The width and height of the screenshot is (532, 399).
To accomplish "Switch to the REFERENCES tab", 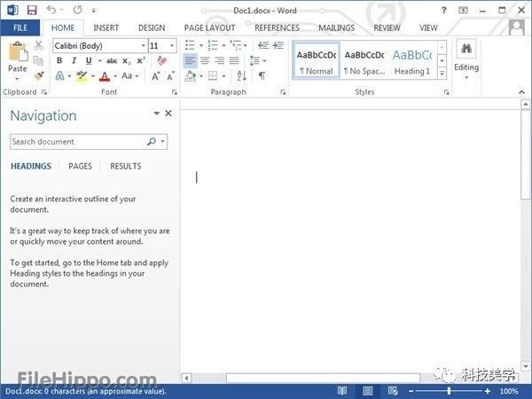I will click(277, 27).
